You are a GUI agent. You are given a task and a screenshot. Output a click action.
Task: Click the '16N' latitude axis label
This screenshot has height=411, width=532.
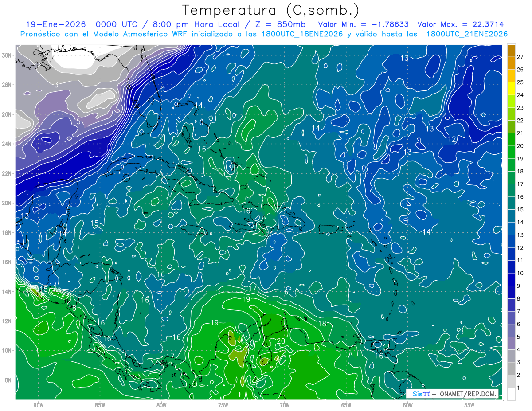[8, 262]
